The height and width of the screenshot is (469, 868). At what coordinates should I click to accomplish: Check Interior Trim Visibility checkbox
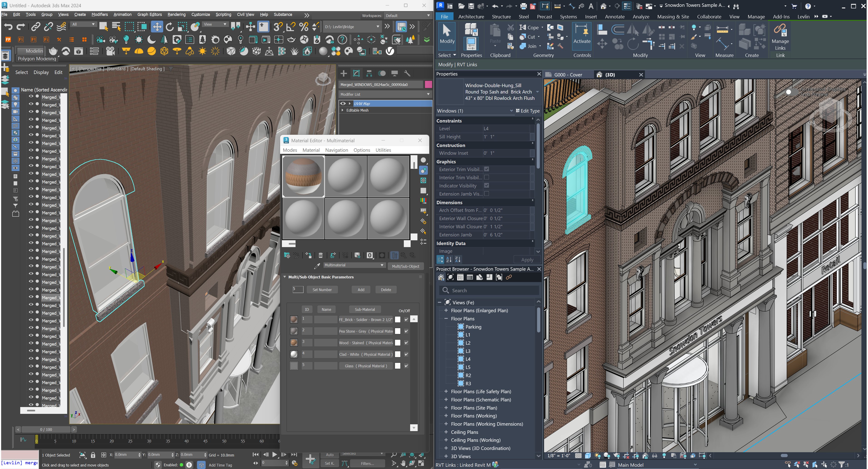click(x=487, y=177)
